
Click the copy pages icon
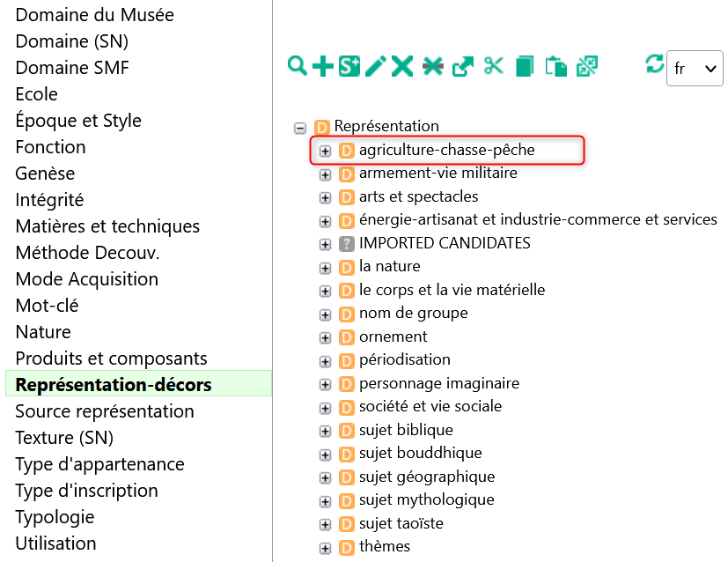pyautogui.click(x=525, y=65)
